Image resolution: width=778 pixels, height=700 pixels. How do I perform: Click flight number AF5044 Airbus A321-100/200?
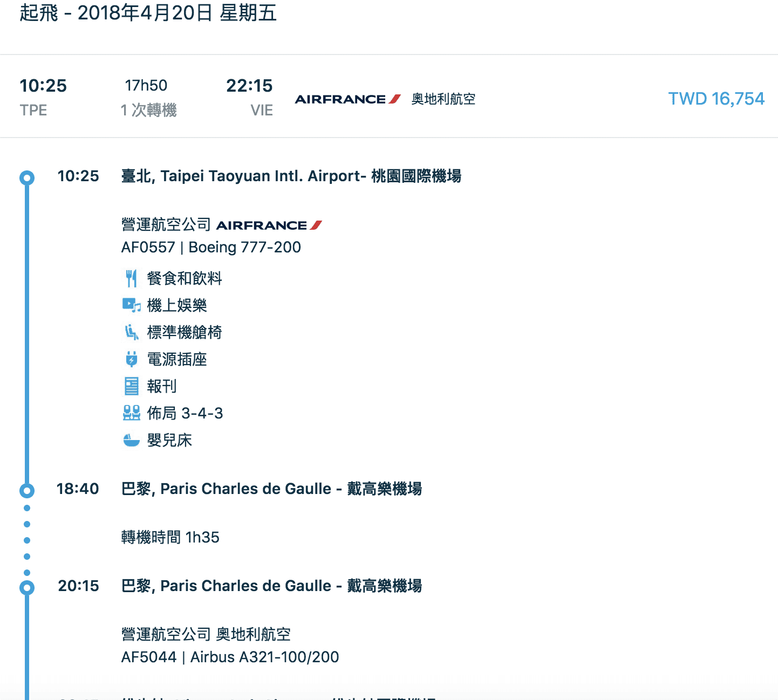(x=230, y=657)
